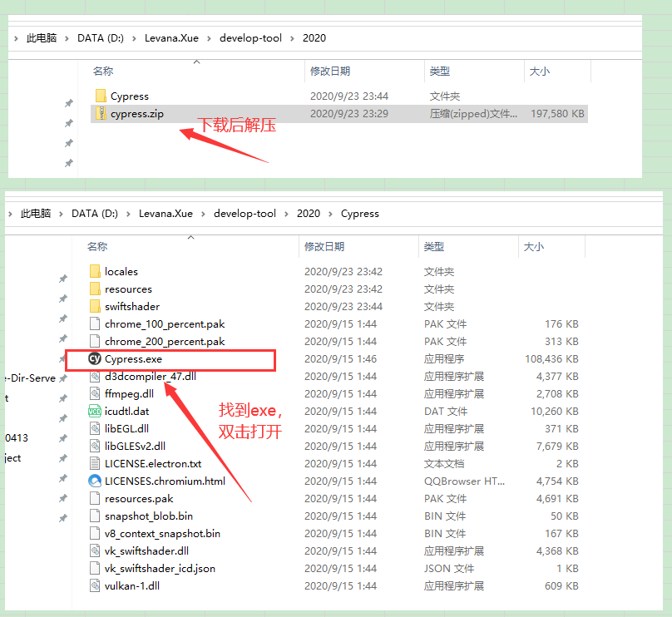
Task: Select the ffmpeg.dll file icon
Action: (x=95, y=393)
